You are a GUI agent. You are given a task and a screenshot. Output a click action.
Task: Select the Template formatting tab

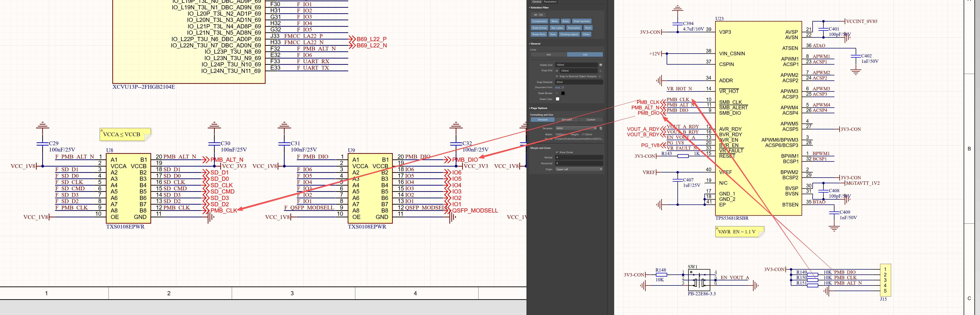tap(542, 120)
